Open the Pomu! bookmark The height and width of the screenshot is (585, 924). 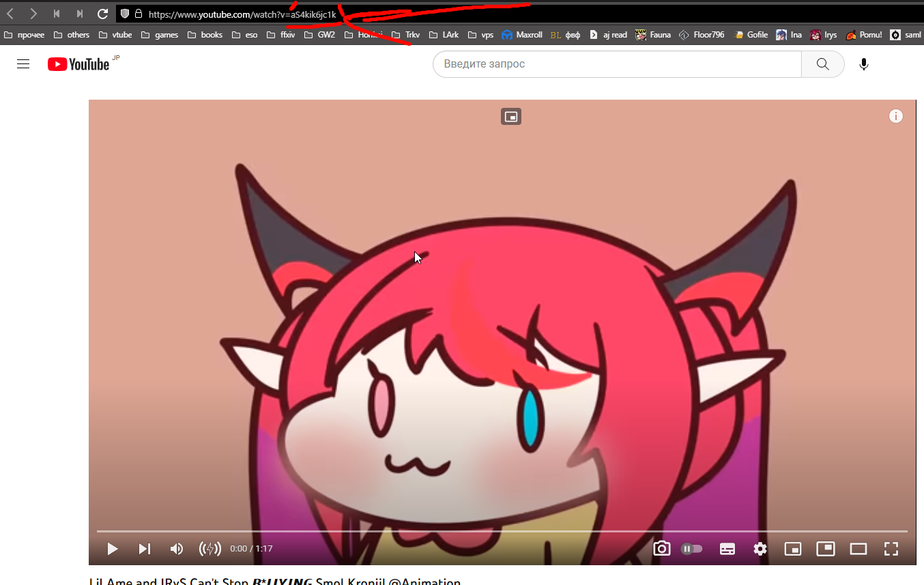864,35
